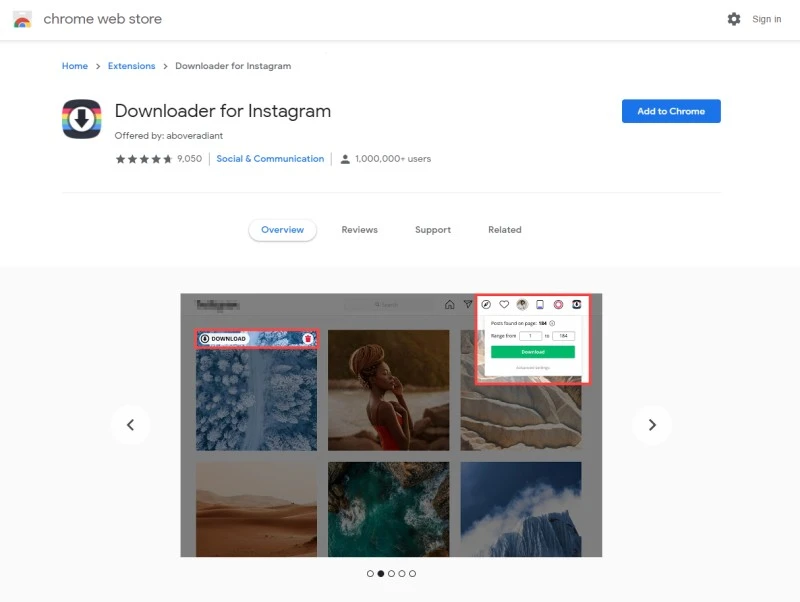Viewport: 800px width, 602px height.
Task: Switch to the Reviews tab
Action: tap(359, 230)
